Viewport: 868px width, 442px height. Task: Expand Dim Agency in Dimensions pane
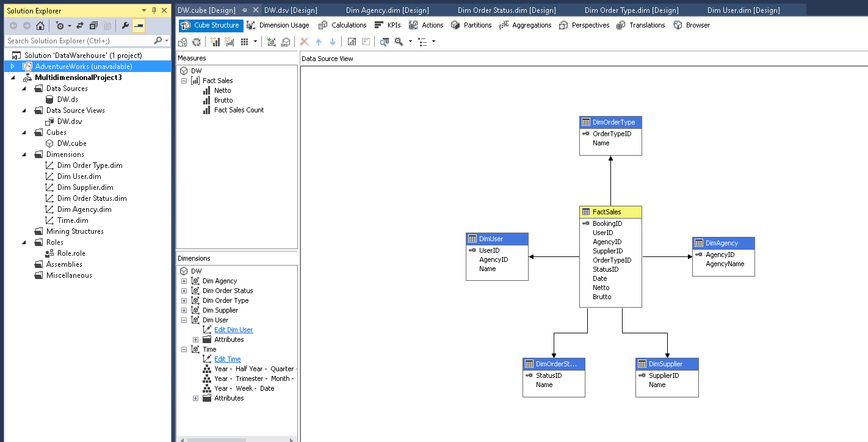pyautogui.click(x=184, y=281)
